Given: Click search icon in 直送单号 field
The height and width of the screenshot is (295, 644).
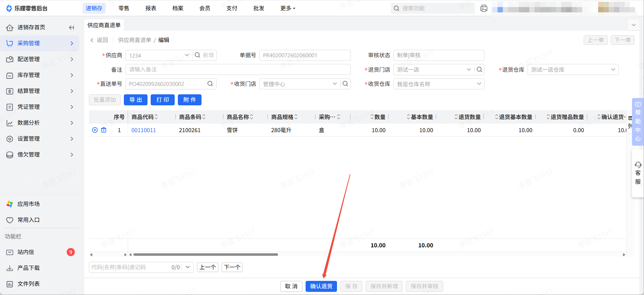Looking at the screenshot, I should (210, 84).
